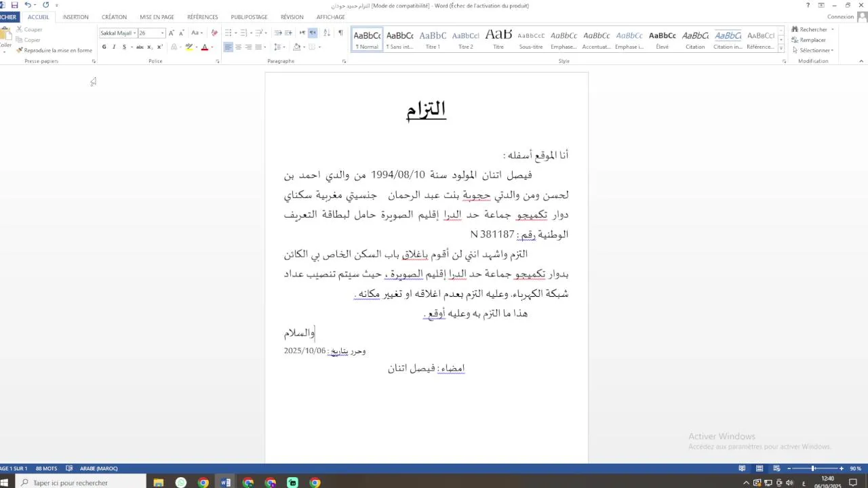Save the document with the floppy icon
This screenshot has height=488, width=868.
tap(14, 5)
